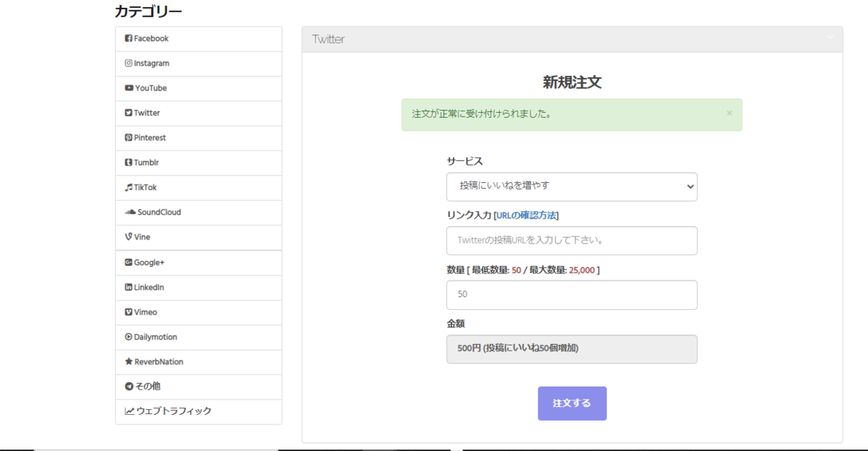Dismiss the order accepted success alert
The image size is (868, 451).
tap(729, 113)
